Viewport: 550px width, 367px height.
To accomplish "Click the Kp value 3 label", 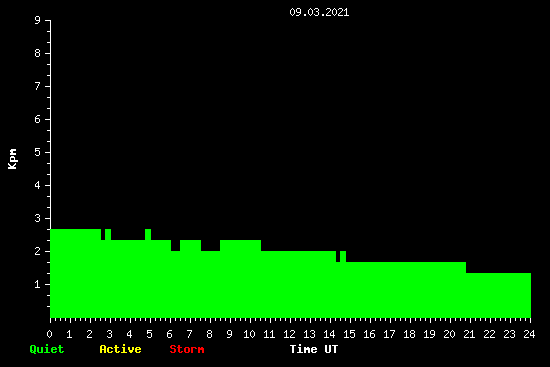I will tap(38, 218).
